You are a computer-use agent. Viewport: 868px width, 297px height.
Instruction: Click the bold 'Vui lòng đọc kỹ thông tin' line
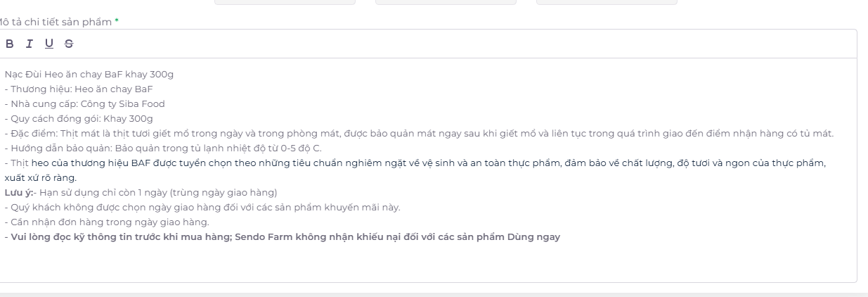pos(283,236)
